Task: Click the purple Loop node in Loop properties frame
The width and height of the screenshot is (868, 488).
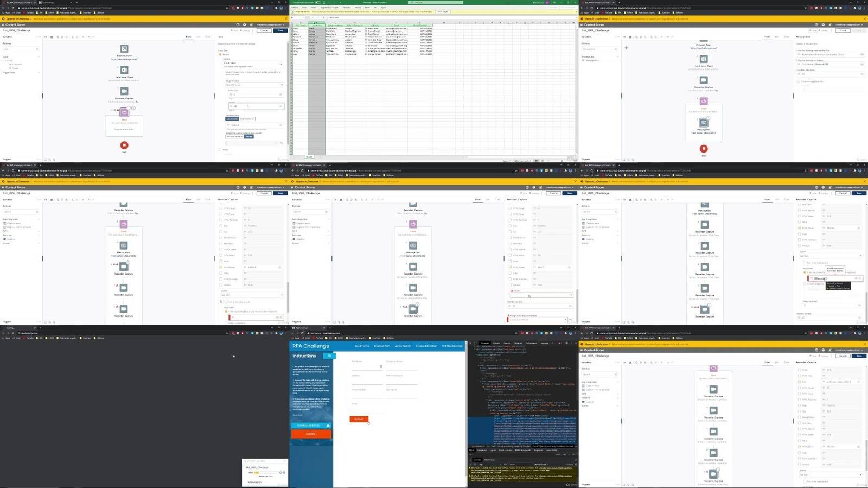Action: (x=124, y=112)
